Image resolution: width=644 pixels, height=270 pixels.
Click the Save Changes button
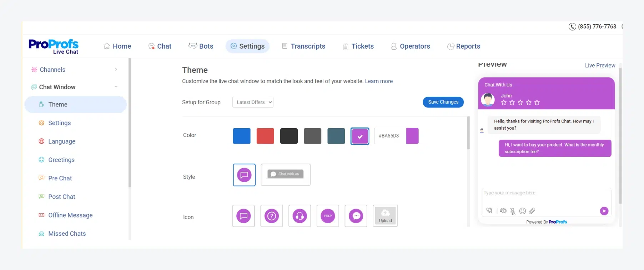[x=443, y=102]
